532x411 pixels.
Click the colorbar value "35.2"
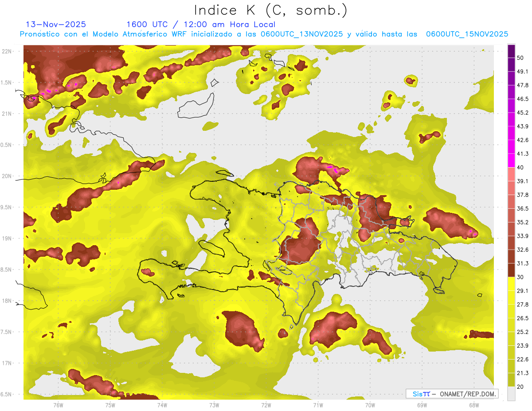[x=523, y=222]
